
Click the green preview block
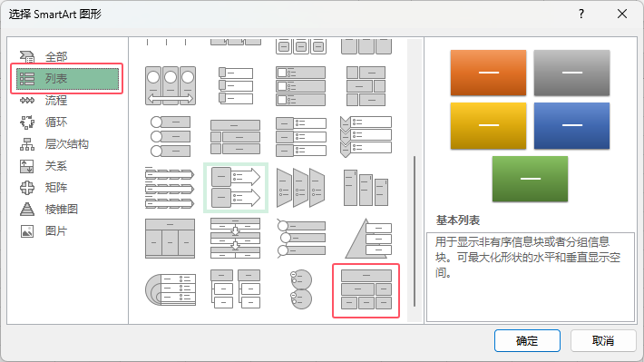531,179
